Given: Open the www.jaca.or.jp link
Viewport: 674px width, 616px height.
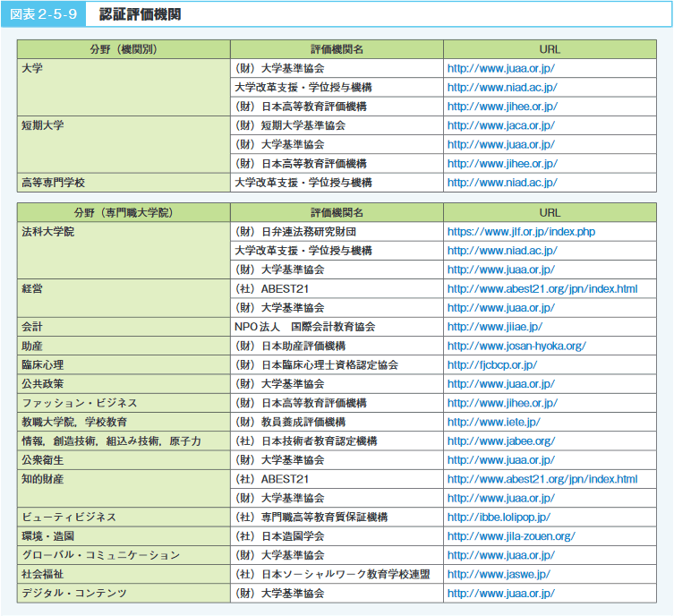Looking at the screenshot, I should [500, 125].
